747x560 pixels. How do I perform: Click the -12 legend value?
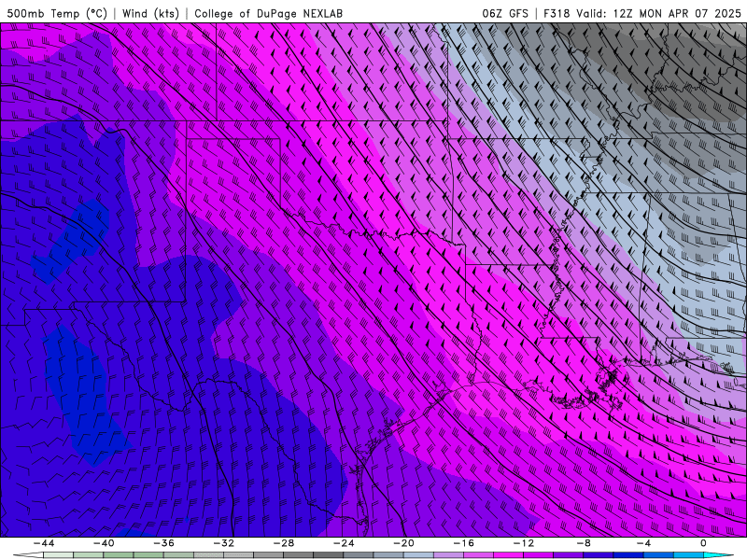click(x=524, y=543)
